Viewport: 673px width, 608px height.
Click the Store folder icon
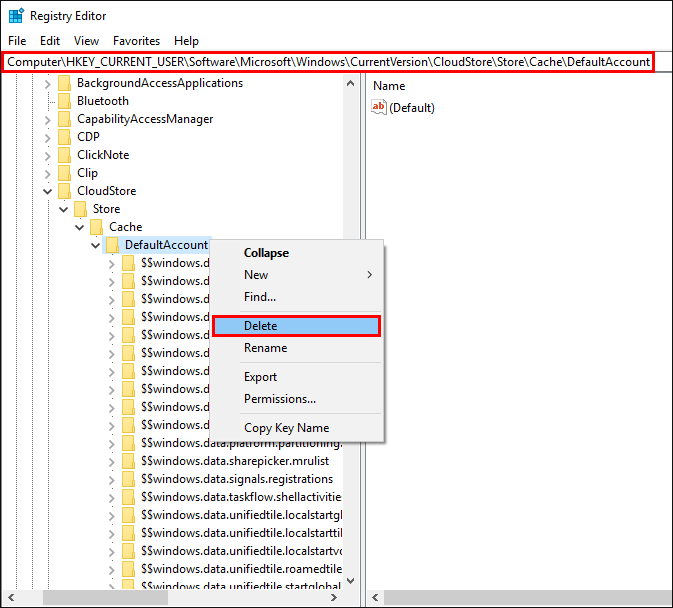[x=80, y=209]
